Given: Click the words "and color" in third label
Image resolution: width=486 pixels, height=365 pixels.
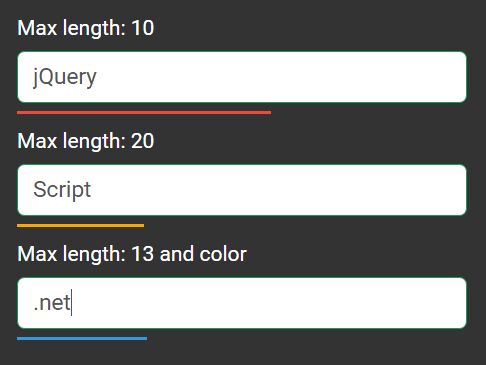Looking at the screenshot, I should (x=203, y=254).
